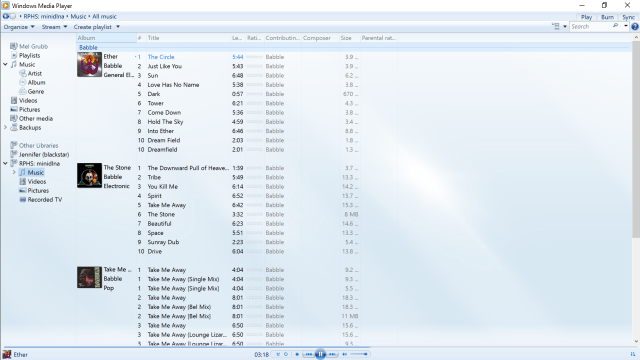Click All music in breadcrumb
Viewport: 640px width, 360px height.
[x=104, y=16]
